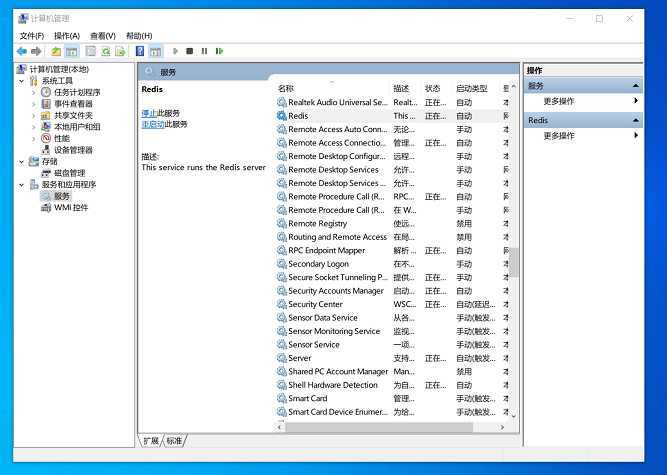This screenshot has height=475, width=667.
Task: Sort services by the 状态 column header
Action: tap(433, 88)
